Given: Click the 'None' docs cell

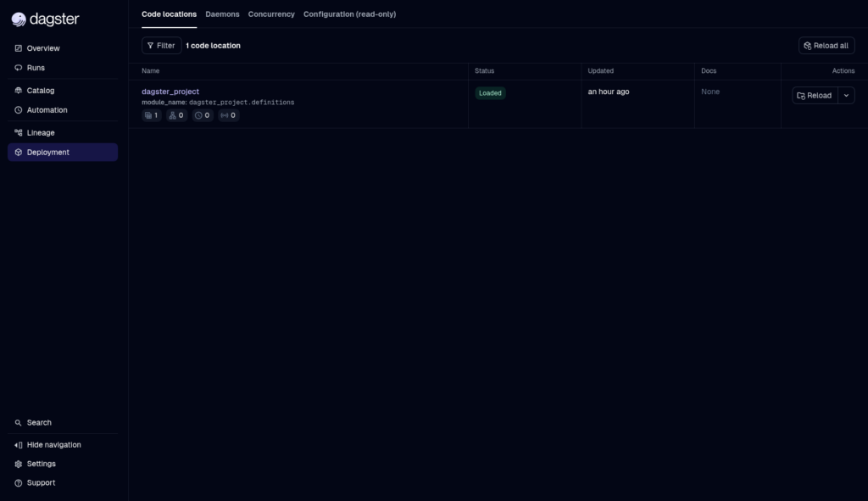Looking at the screenshot, I should click(x=710, y=92).
